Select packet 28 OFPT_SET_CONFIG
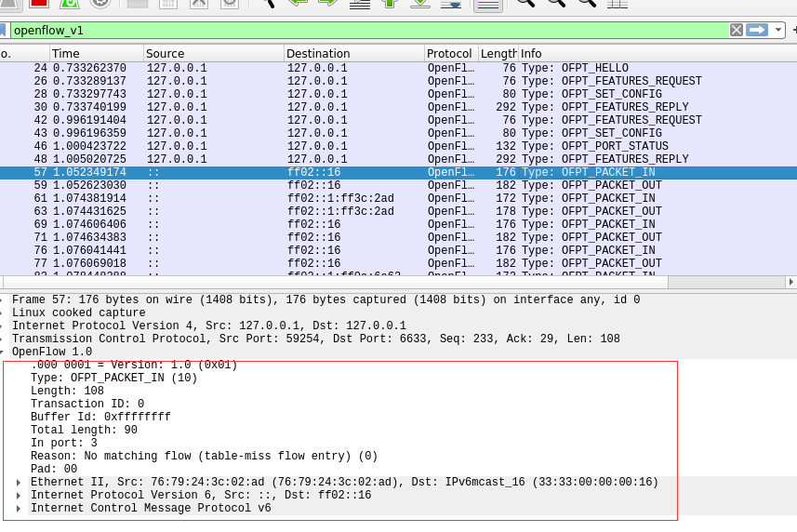 click(398, 94)
